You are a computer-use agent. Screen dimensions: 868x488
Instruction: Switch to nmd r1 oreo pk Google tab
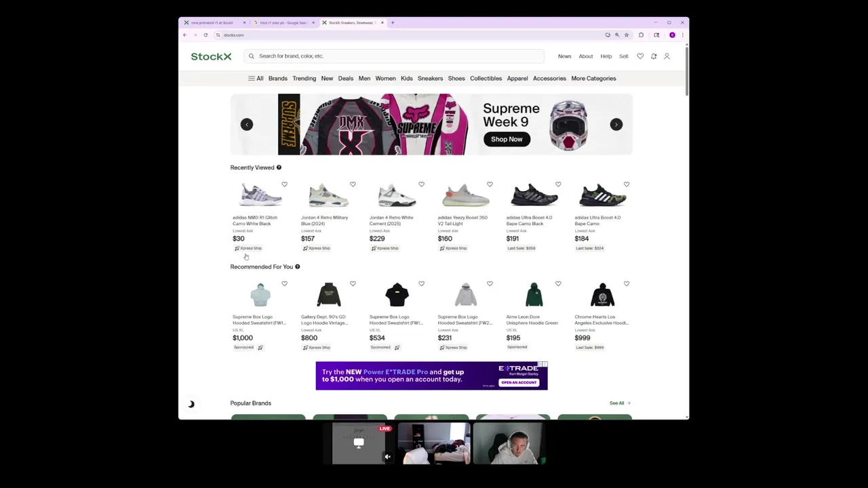pyautogui.click(x=283, y=22)
